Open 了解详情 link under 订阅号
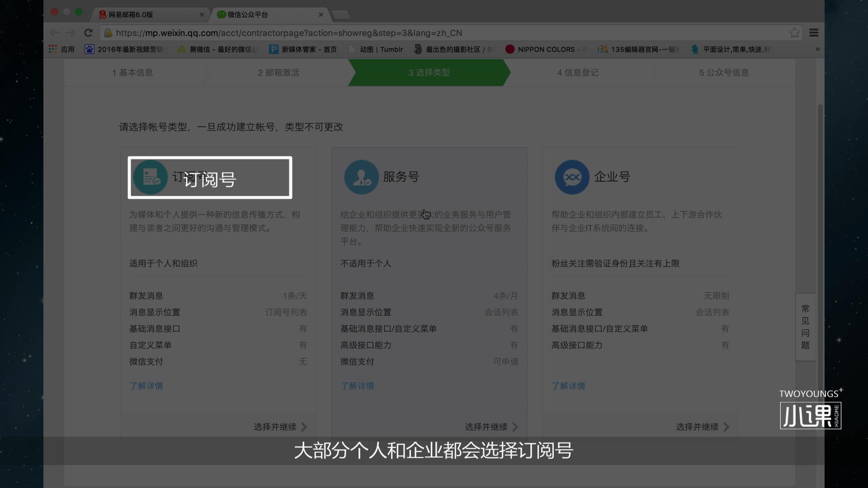 146,386
